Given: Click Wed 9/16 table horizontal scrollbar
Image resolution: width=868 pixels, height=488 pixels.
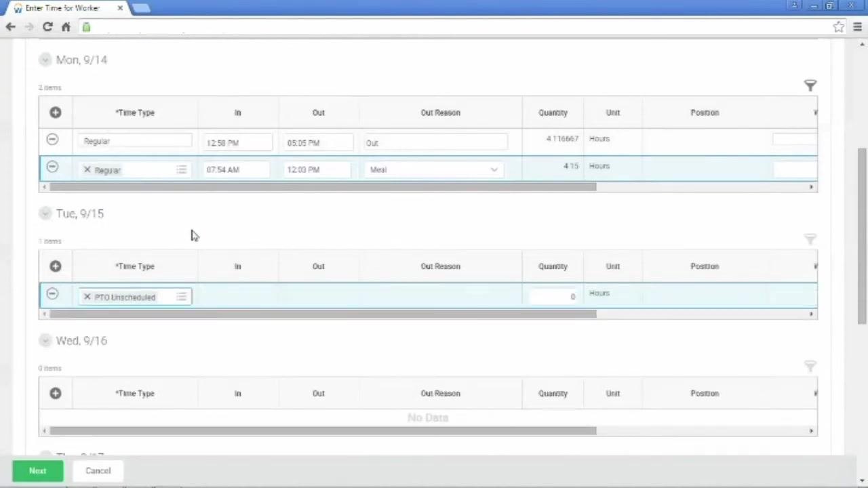Looking at the screenshot, I should (323, 430).
